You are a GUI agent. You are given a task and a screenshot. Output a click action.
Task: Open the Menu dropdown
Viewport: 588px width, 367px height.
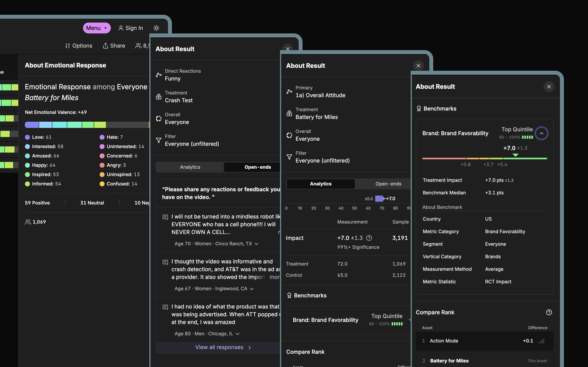pos(96,28)
